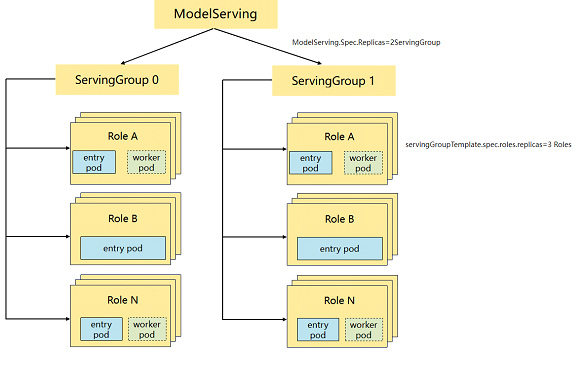
Task: Click the Role A label under ServingGroup 0
Action: tap(123, 137)
